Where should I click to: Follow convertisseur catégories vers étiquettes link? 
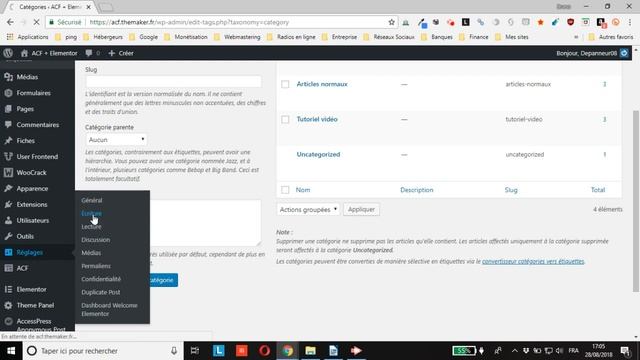coord(533,261)
